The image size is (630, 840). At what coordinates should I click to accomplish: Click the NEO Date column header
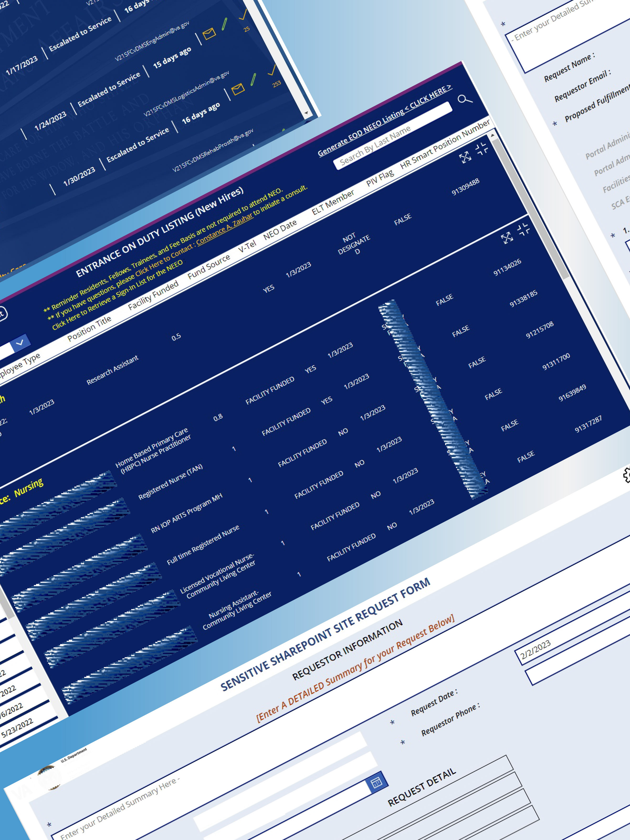280,230
